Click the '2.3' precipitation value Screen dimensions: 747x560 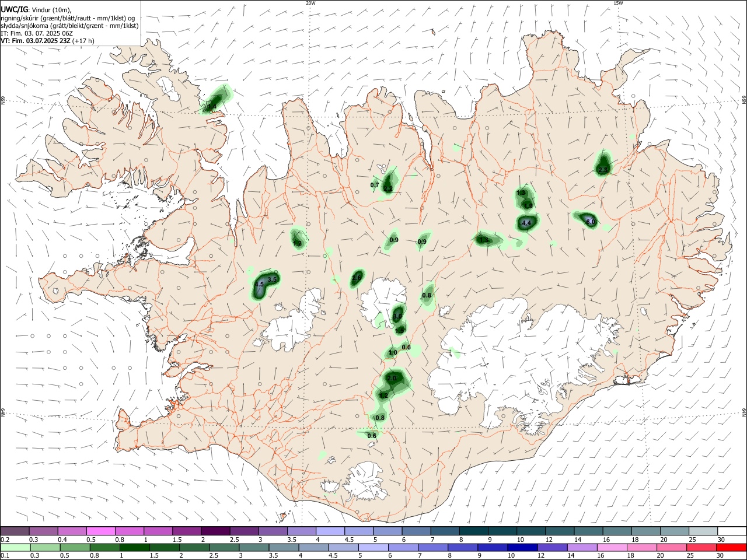click(603, 170)
